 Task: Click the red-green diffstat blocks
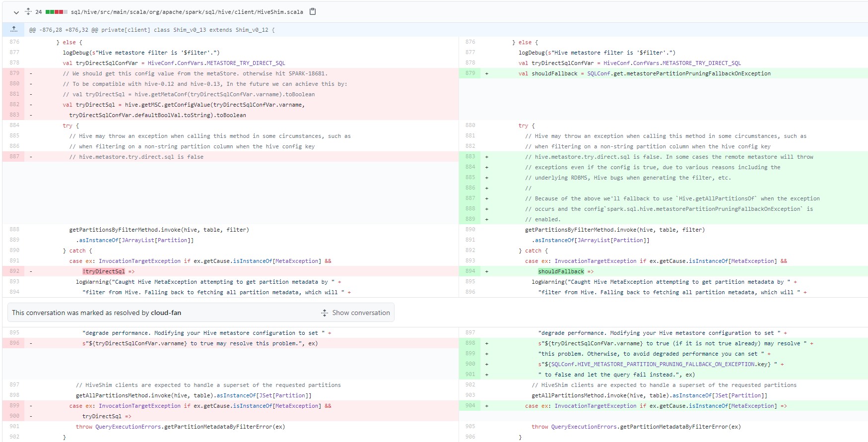(56, 12)
